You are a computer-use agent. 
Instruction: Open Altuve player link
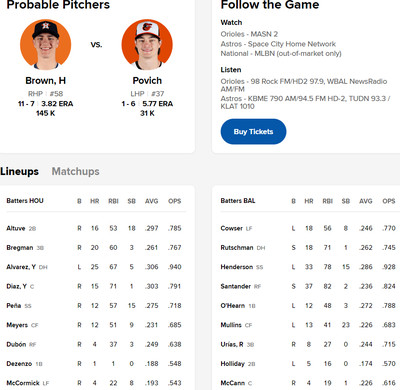(16, 228)
